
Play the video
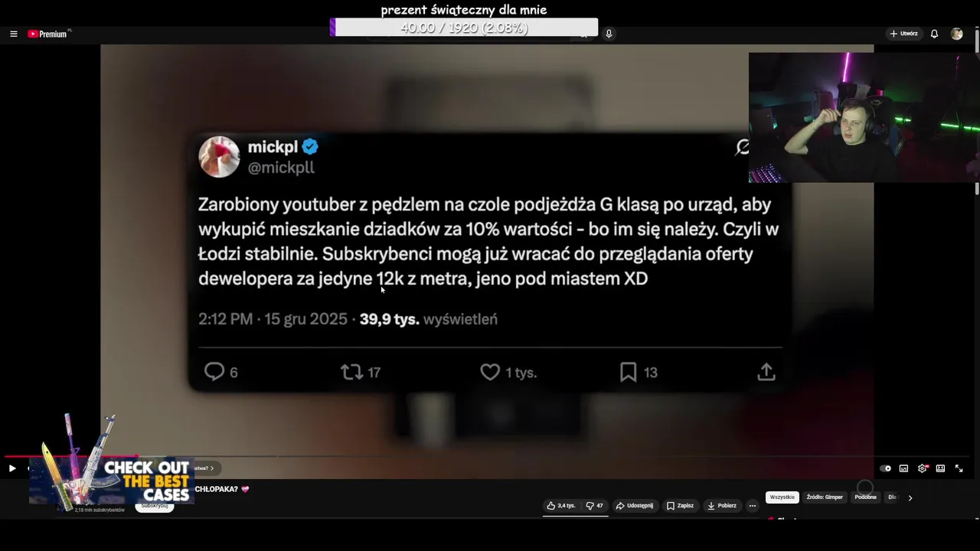pos(11,468)
